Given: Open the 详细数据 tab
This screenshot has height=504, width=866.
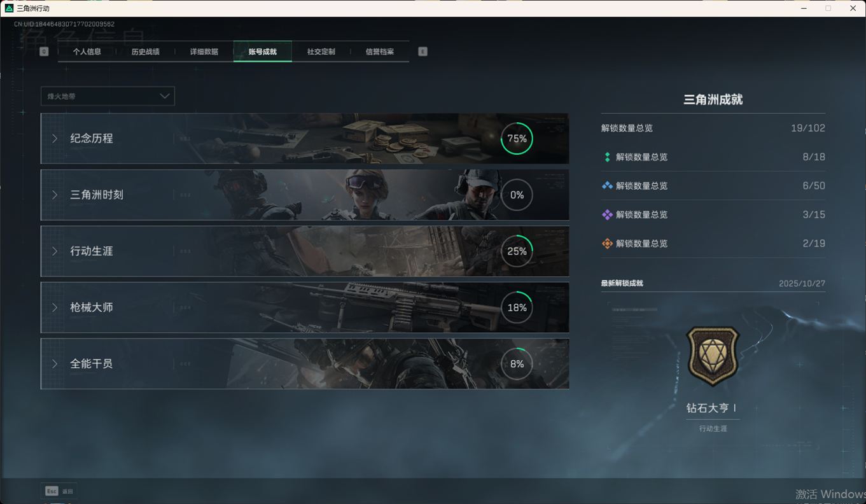Looking at the screenshot, I should tap(204, 52).
